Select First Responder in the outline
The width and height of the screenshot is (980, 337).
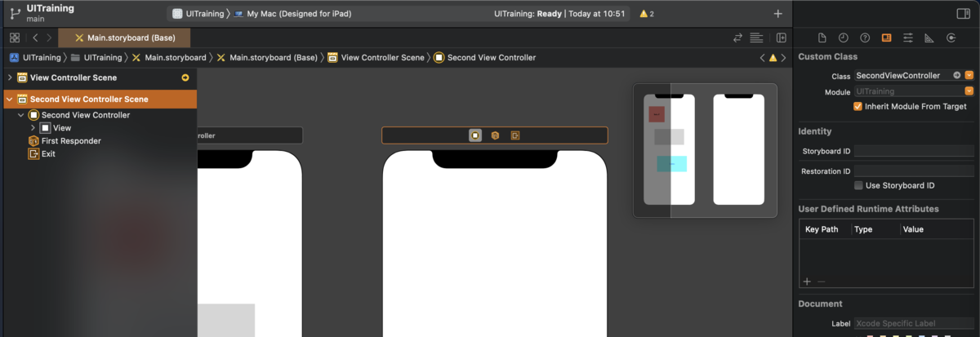65,141
